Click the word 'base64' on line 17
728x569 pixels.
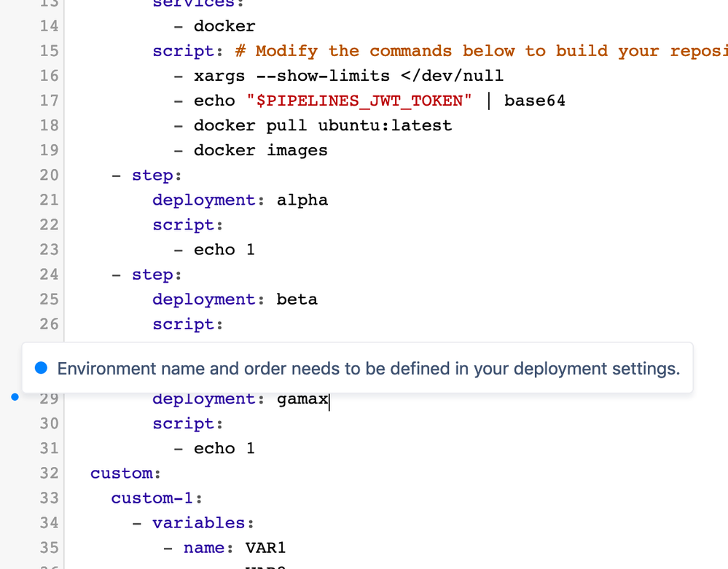534,101
